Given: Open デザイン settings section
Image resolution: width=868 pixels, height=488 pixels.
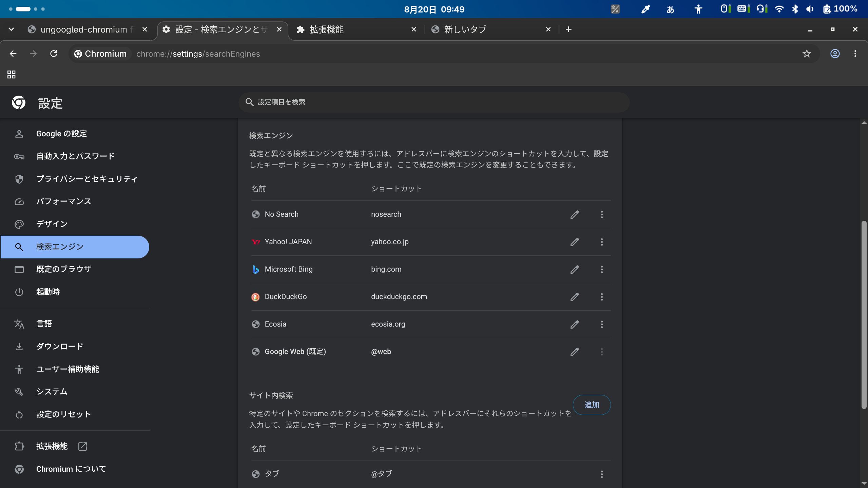Looking at the screenshot, I should click(75, 224).
